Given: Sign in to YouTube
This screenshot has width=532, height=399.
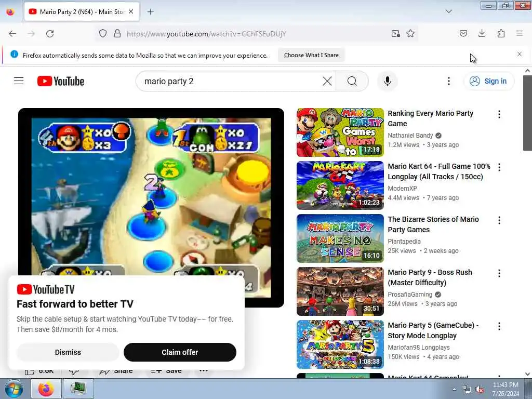Looking at the screenshot, I should point(488,81).
